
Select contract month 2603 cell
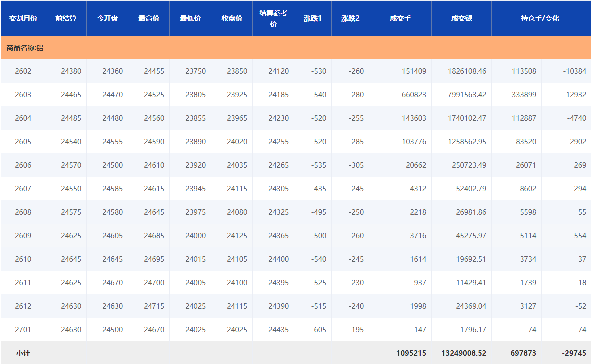click(23, 95)
